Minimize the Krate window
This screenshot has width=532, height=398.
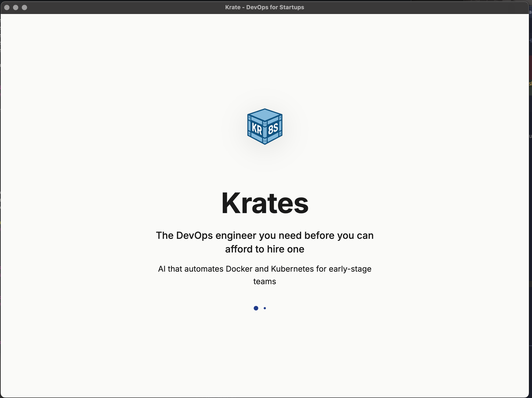[16, 7]
